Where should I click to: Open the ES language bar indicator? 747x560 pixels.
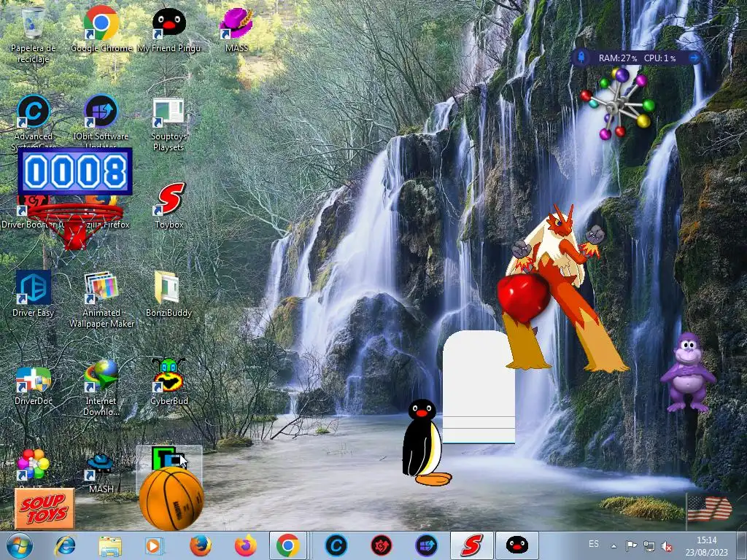pos(594,544)
